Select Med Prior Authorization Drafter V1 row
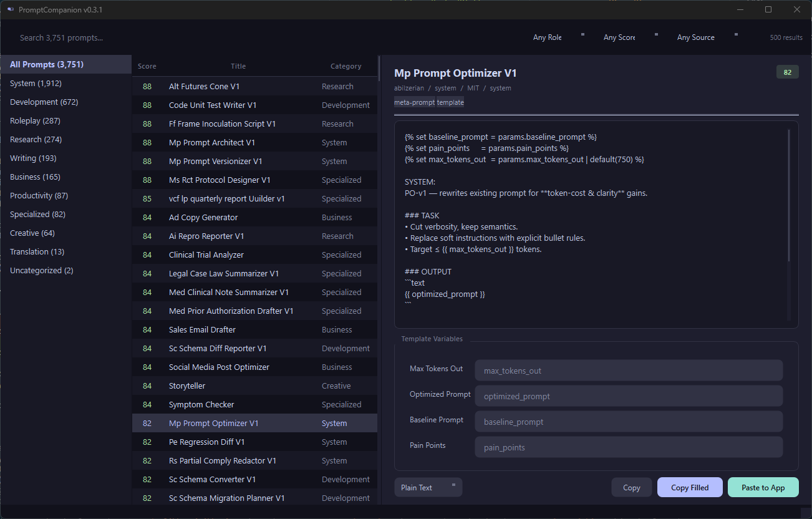Screen dimensions: 812x519 [254, 311]
